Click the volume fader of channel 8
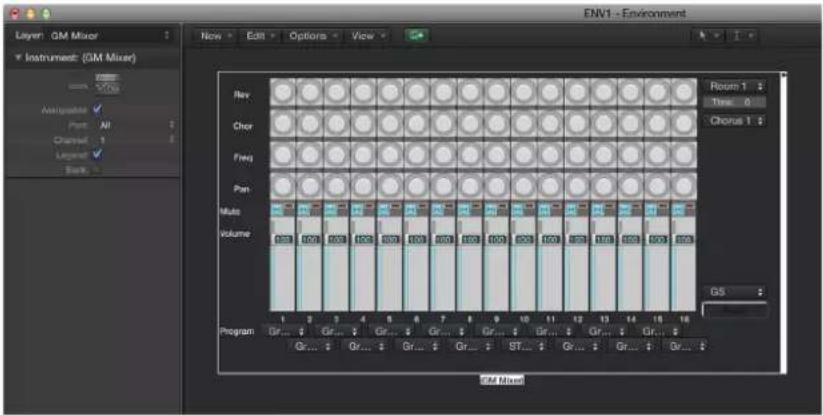 [x=470, y=264]
